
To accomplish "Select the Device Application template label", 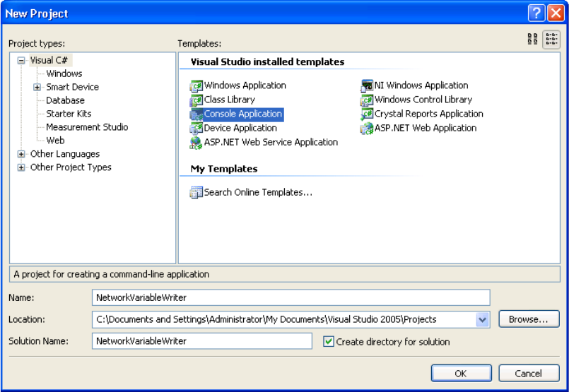I will point(240,128).
